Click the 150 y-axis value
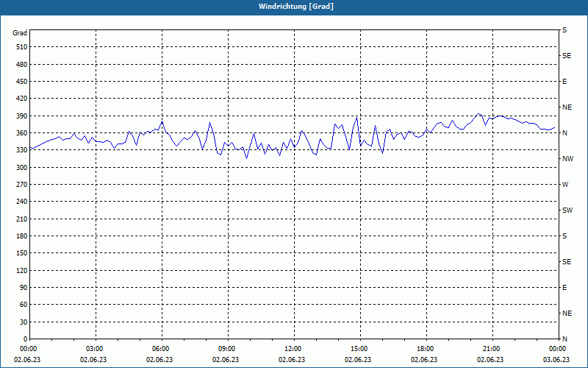Viewport: 588px width, 368px height. click(x=21, y=253)
